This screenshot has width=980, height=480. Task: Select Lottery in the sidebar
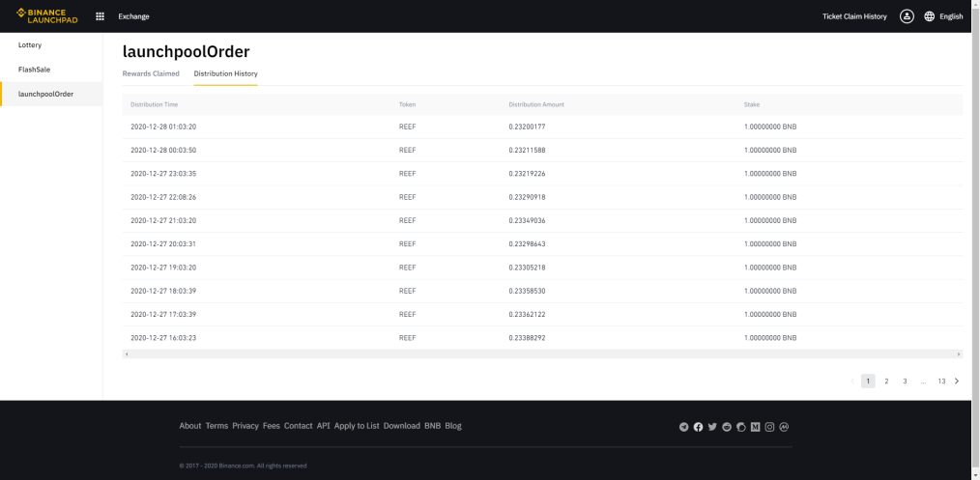point(30,45)
